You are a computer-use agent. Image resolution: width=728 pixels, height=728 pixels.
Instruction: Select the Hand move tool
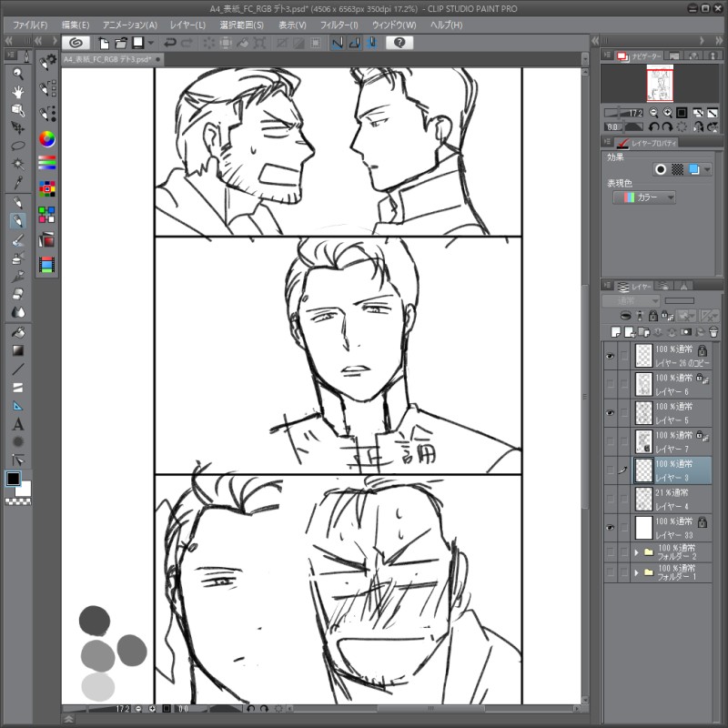click(x=17, y=92)
